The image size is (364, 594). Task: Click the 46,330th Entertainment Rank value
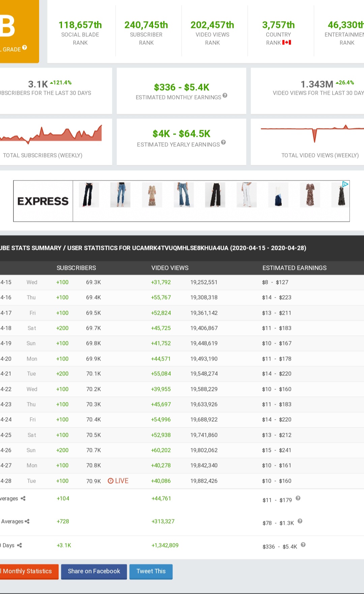[346, 25]
